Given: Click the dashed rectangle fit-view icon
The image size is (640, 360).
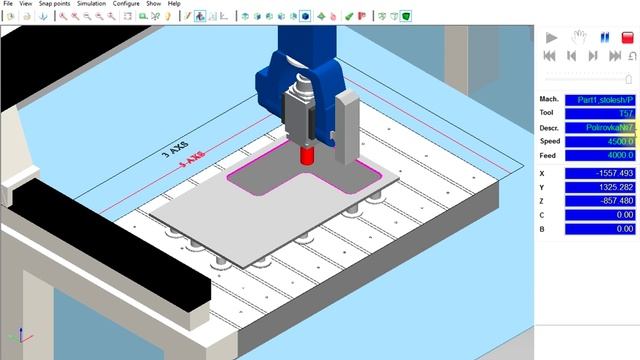Looking at the screenshot, I should [x=128, y=16].
